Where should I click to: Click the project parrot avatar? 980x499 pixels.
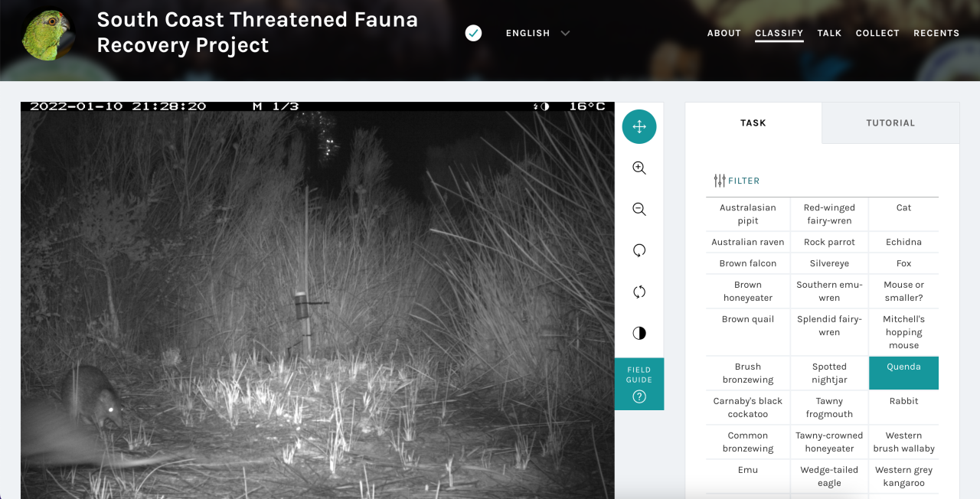pyautogui.click(x=48, y=34)
